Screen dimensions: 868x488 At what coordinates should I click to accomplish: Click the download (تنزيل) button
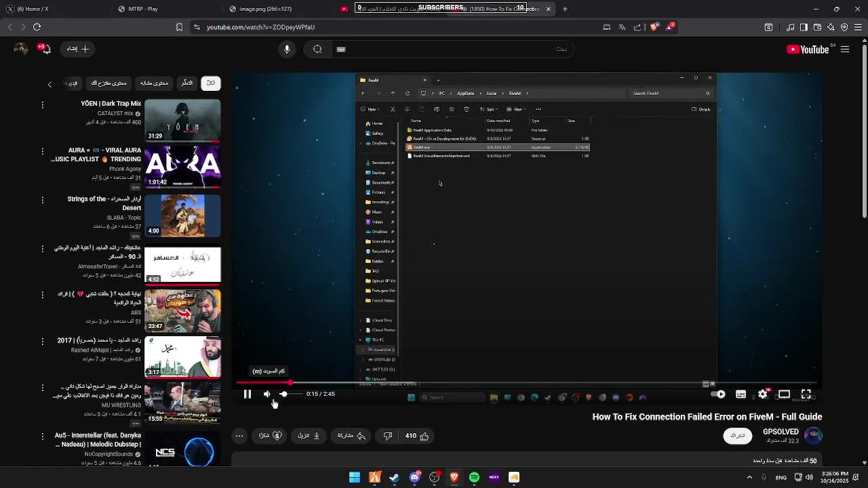pyautogui.click(x=309, y=436)
